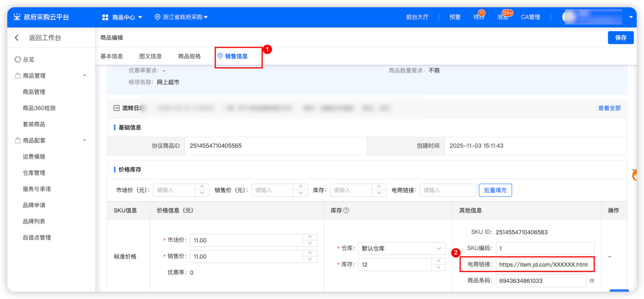Open the user account dropdown arrow

(631, 17)
